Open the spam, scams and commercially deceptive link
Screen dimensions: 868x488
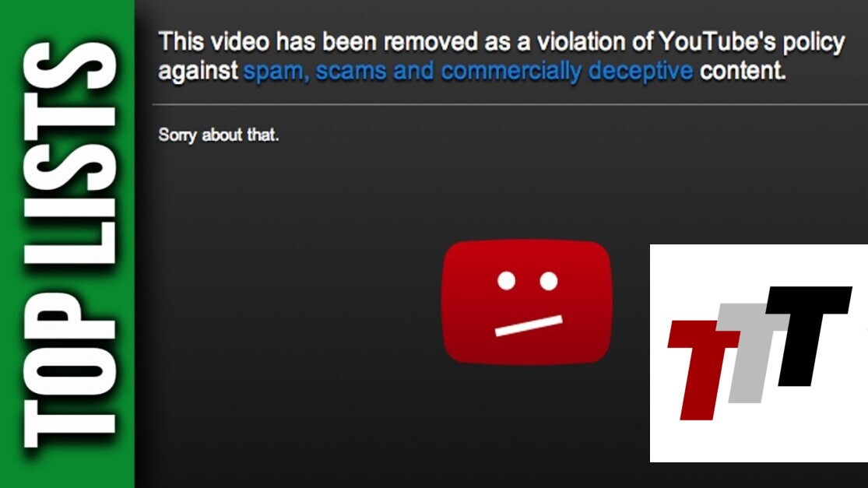point(468,72)
